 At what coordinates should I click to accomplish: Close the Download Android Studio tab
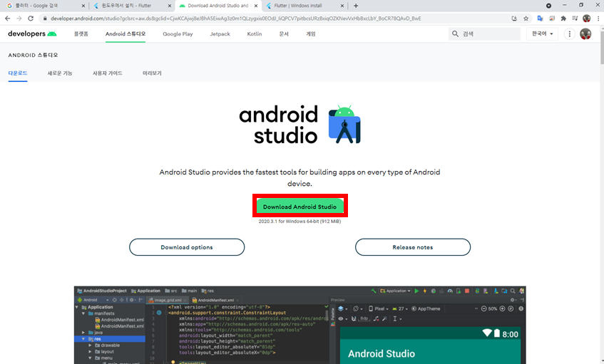[256, 6]
